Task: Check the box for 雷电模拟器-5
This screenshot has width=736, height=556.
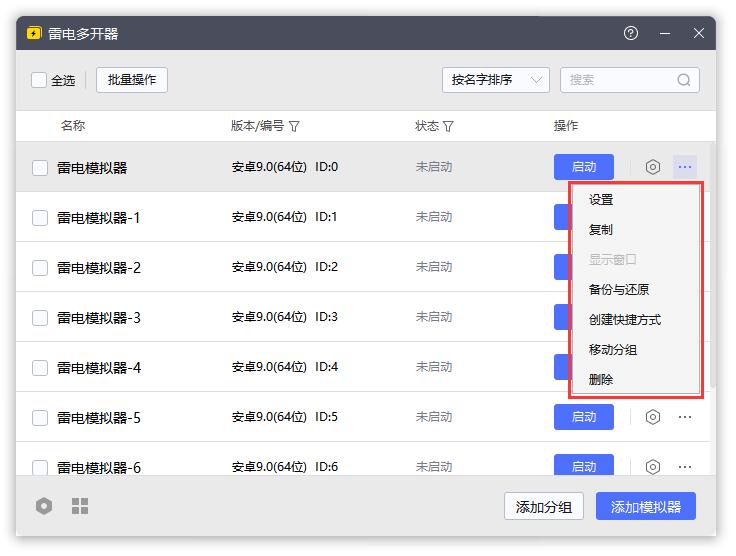Action: [x=40, y=418]
